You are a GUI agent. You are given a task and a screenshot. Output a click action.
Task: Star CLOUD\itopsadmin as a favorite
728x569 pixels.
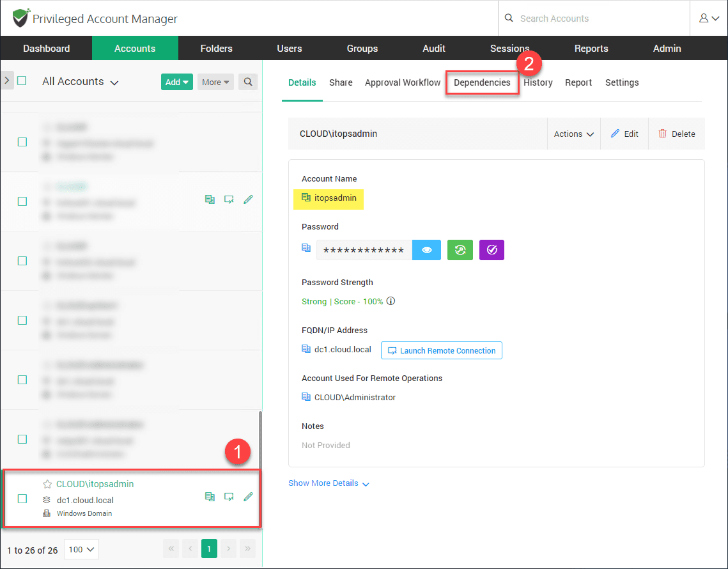point(47,484)
